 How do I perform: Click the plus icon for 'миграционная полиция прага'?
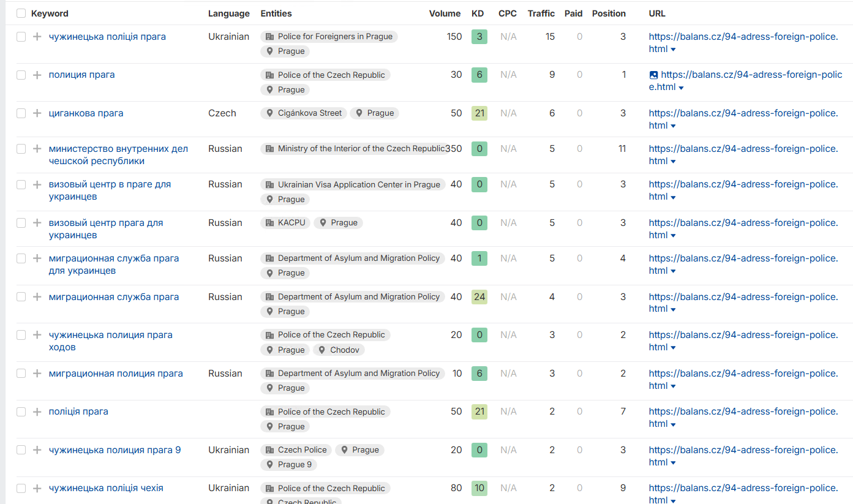(x=37, y=374)
